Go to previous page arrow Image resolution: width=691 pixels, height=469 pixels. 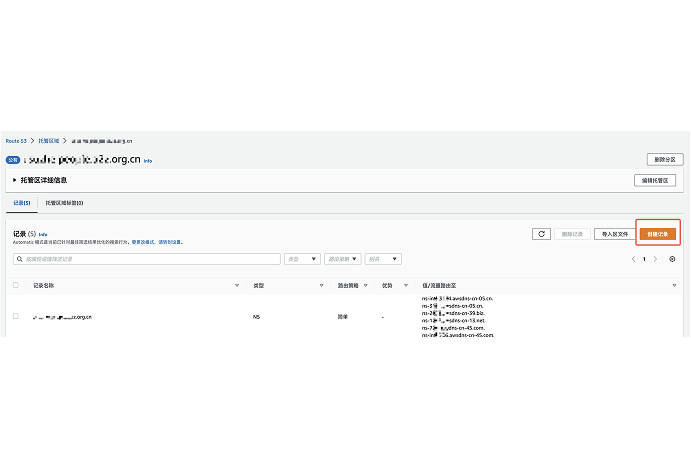click(x=632, y=259)
